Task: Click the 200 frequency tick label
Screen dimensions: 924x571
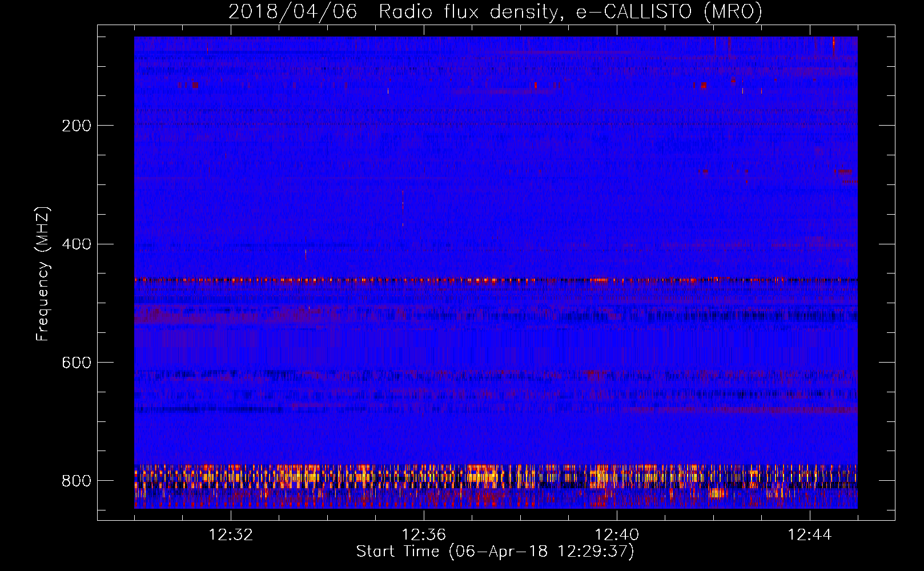Action: pyautogui.click(x=77, y=126)
